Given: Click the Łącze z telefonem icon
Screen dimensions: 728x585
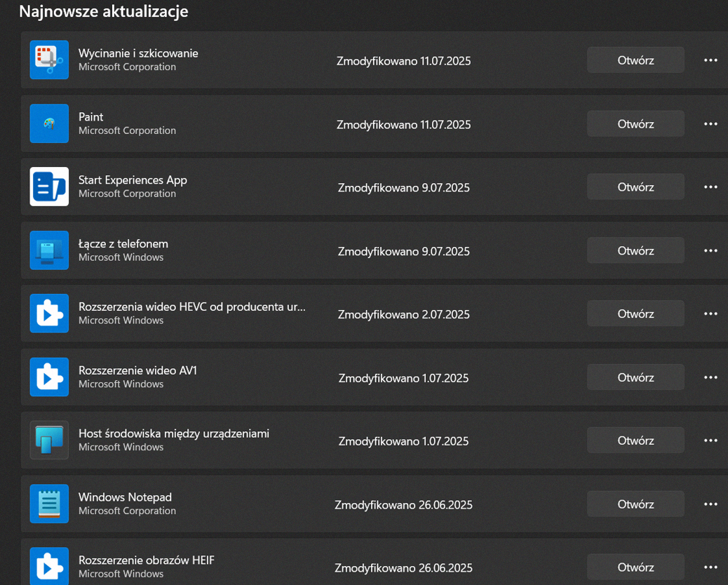Looking at the screenshot, I should coord(49,250).
